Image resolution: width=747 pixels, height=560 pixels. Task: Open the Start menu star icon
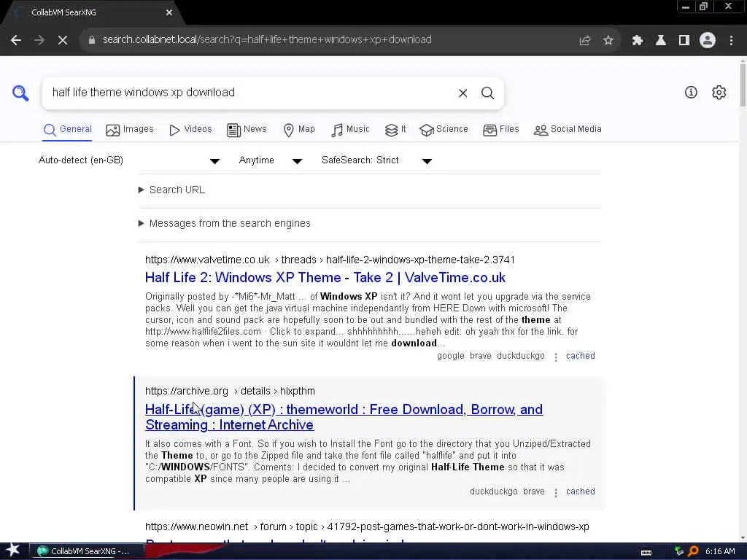tap(13, 551)
